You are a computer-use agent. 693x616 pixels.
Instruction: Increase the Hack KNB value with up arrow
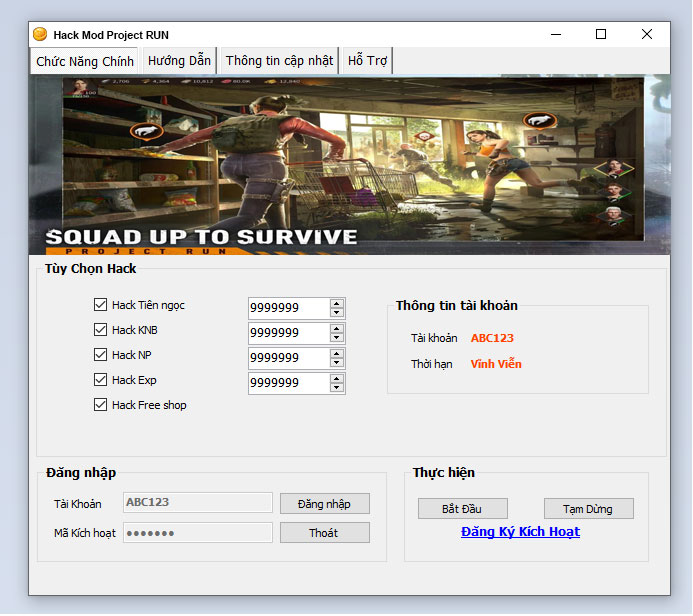[337, 329]
